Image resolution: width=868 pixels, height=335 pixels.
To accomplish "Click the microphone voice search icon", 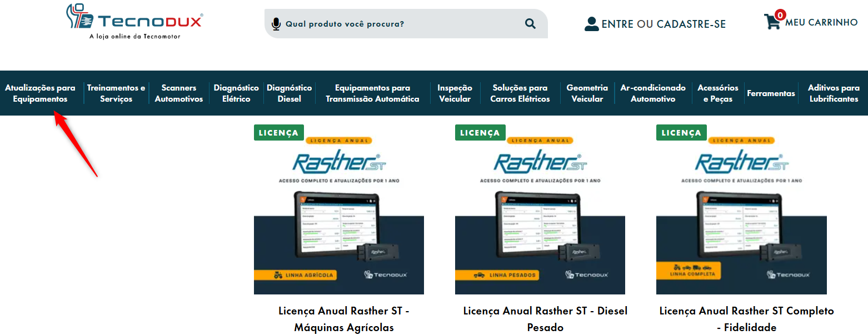I will [x=276, y=24].
